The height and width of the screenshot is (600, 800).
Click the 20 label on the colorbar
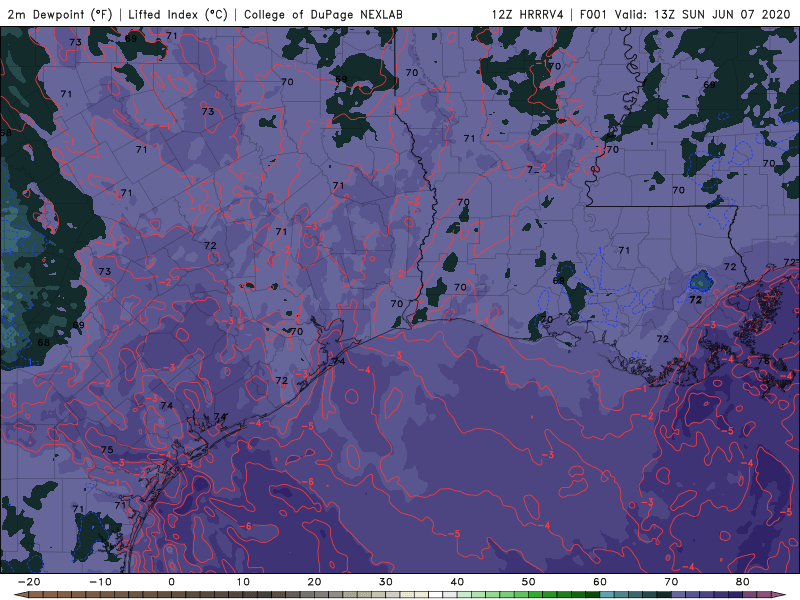click(314, 582)
